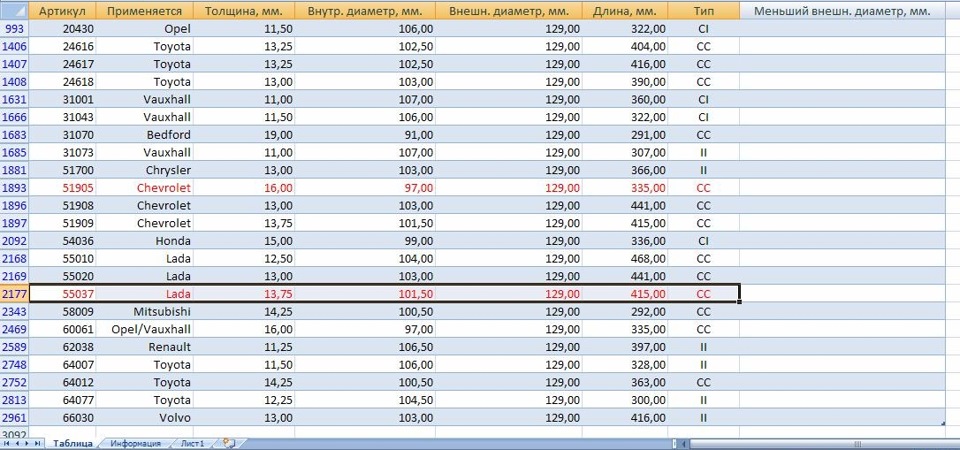The height and width of the screenshot is (450, 960).
Task: Click article cell 64012
Action: coord(62,382)
